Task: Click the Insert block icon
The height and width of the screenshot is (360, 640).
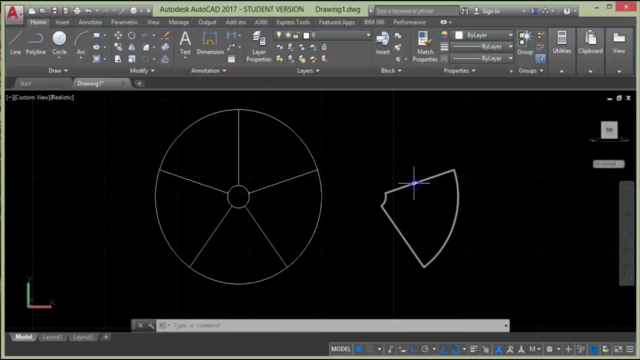Action: tap(382, 43)
